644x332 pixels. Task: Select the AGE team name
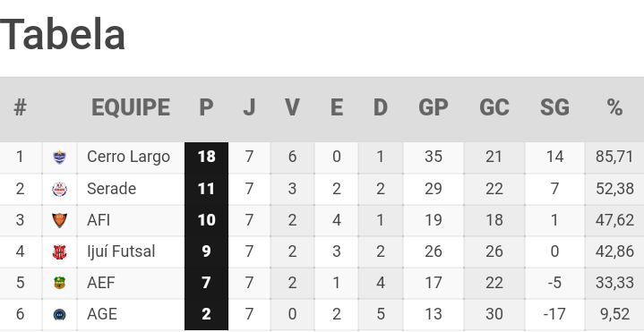[102, 314]
